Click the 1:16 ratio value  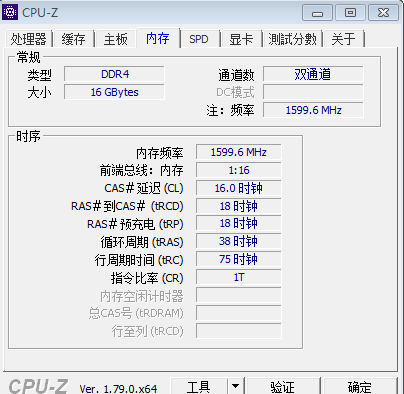pyautogui.click(x=239, y=170)
